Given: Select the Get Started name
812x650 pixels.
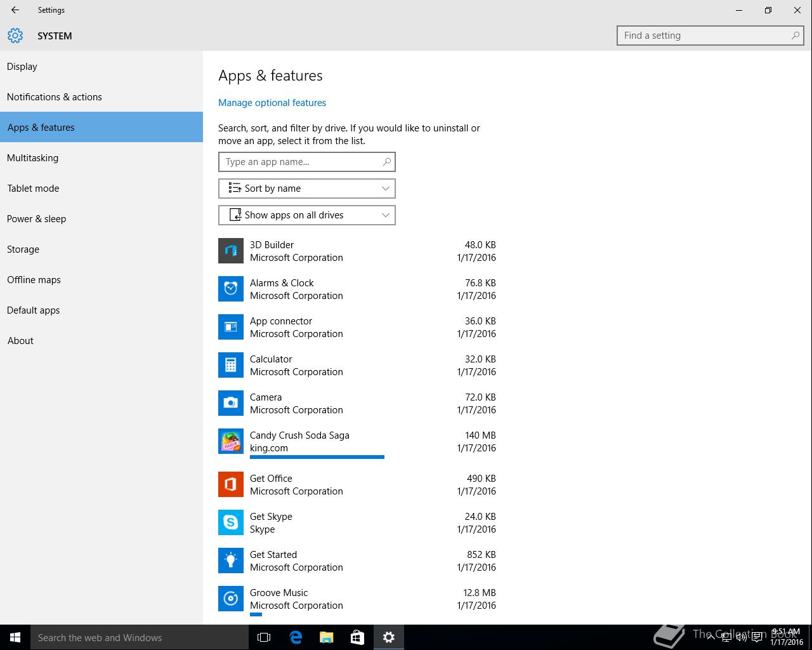Looking at the screenshot, I should 273,554.
